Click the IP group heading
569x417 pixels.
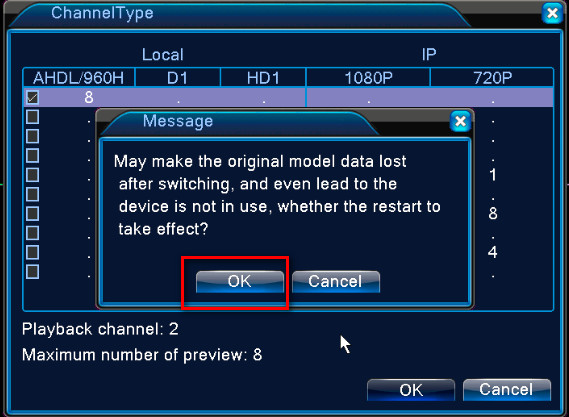pyautogui.click(x=429, y=55)
